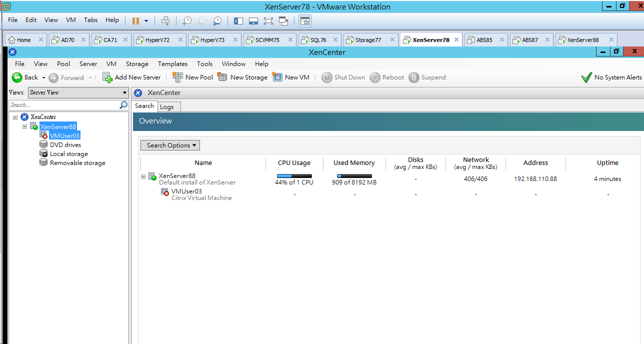This screenshot has width=644, height=344.
Task: Click the Search input field in sidebar
Action: coord(64,105)
